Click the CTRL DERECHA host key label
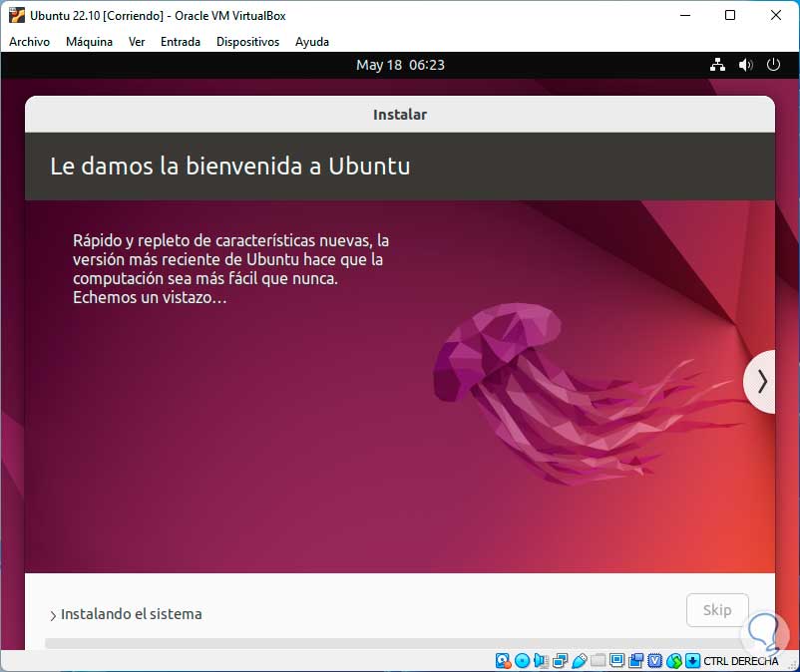The height and width of the screenshot is (672, 800). (741, 661)
